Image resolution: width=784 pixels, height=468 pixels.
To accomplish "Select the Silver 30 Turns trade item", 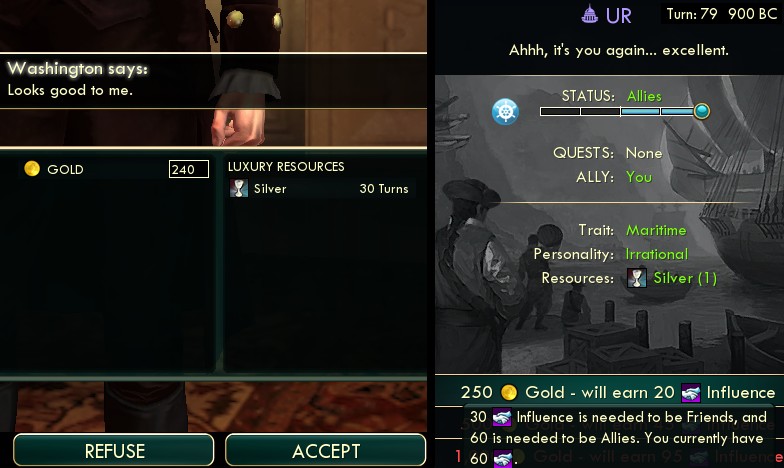I will pos(319,188).
